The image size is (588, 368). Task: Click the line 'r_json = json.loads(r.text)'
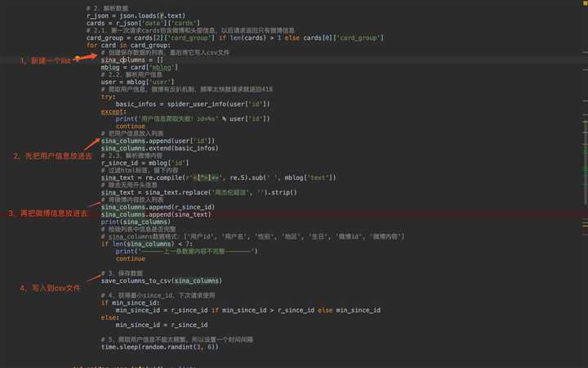coord(136,16)
